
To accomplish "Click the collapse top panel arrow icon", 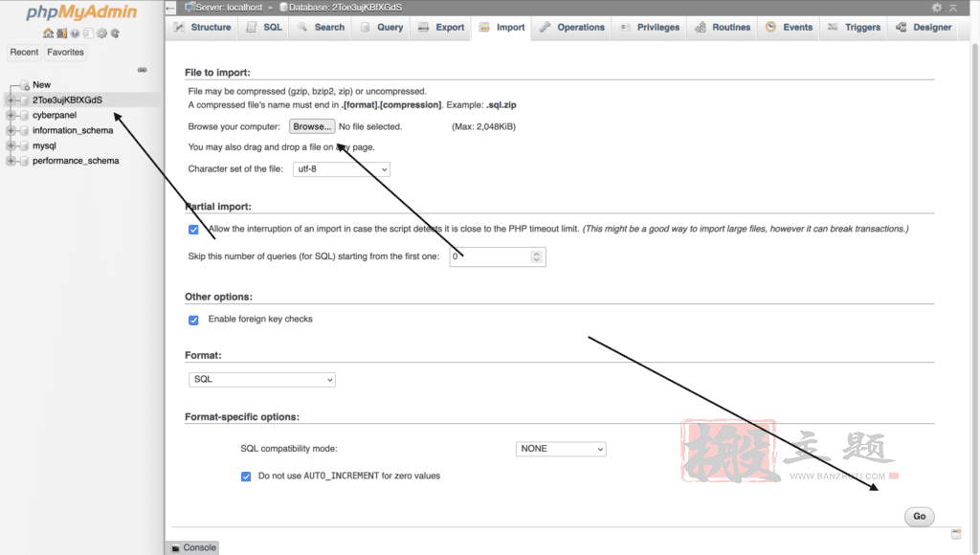I will 952,8.
